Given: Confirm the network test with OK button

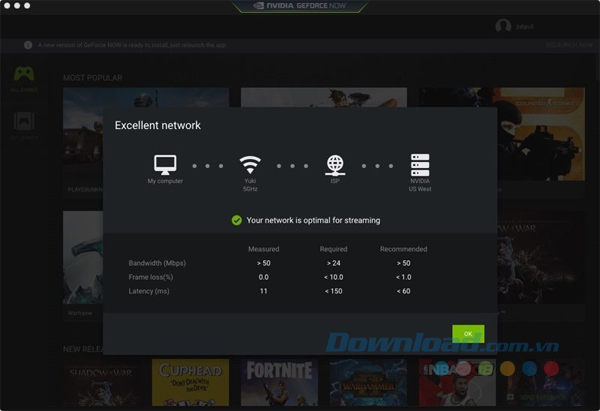Looking at the screenshot, I should (468, 334).
